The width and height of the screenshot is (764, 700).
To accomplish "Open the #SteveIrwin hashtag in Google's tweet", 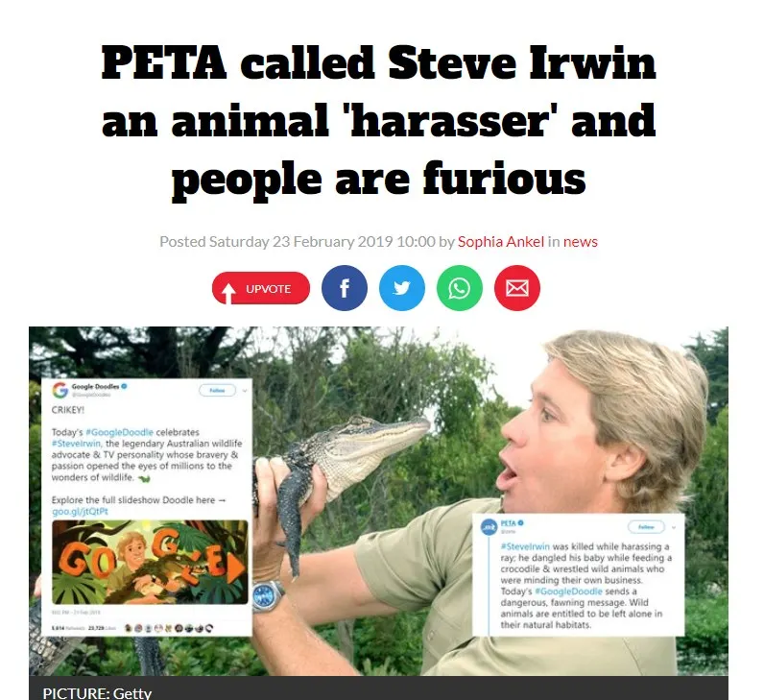I will tap(76, 444).
